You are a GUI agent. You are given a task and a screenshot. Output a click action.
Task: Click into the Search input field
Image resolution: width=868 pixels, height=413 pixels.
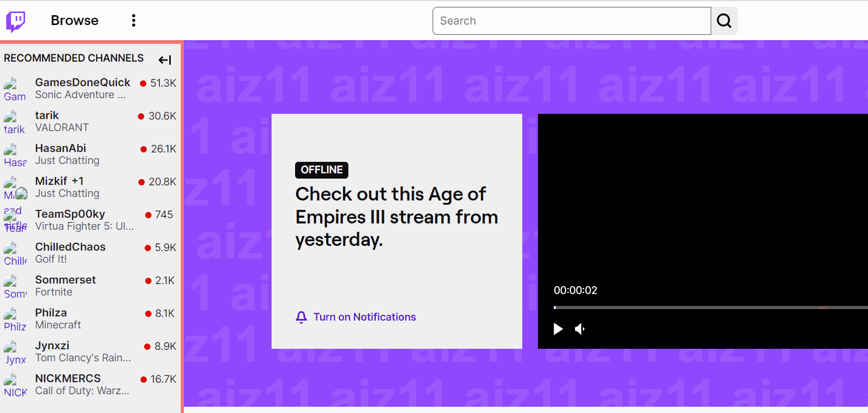[571, 21]
